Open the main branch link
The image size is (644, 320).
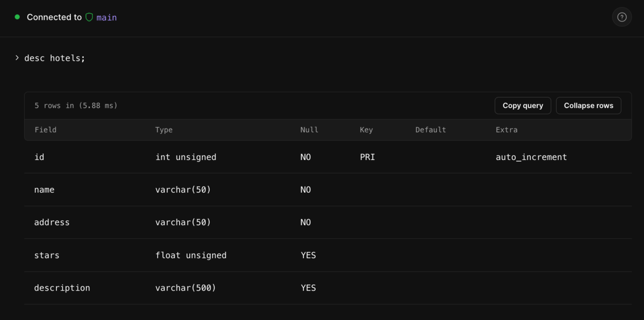(x=106, y=17)
